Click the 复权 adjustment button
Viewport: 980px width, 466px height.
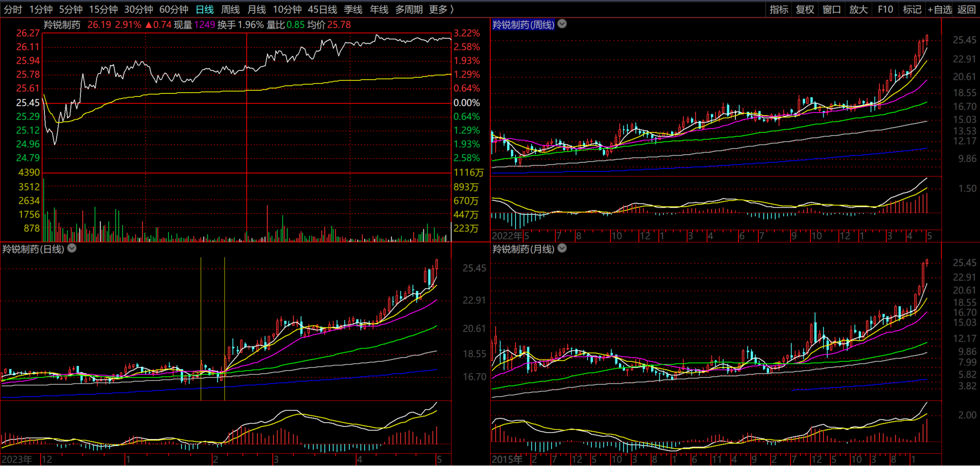point(805,9)
